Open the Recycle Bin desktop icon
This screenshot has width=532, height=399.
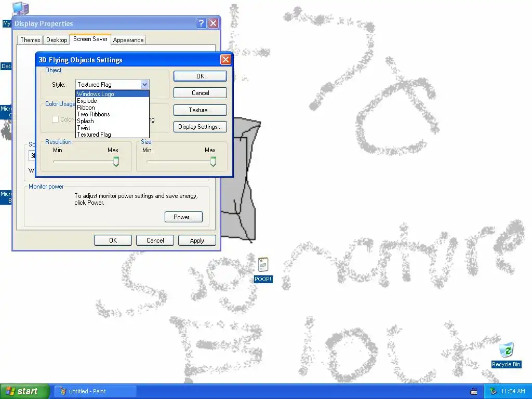coord(506,350)
